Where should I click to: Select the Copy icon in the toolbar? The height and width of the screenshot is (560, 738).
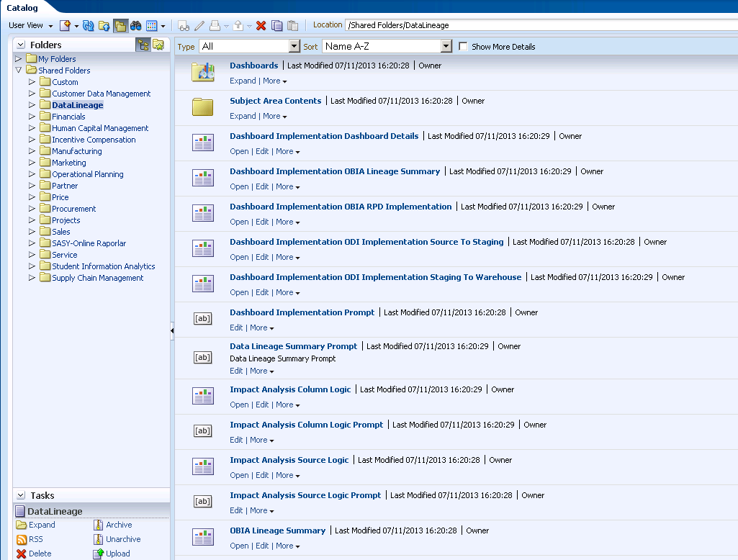click(276, 24)
